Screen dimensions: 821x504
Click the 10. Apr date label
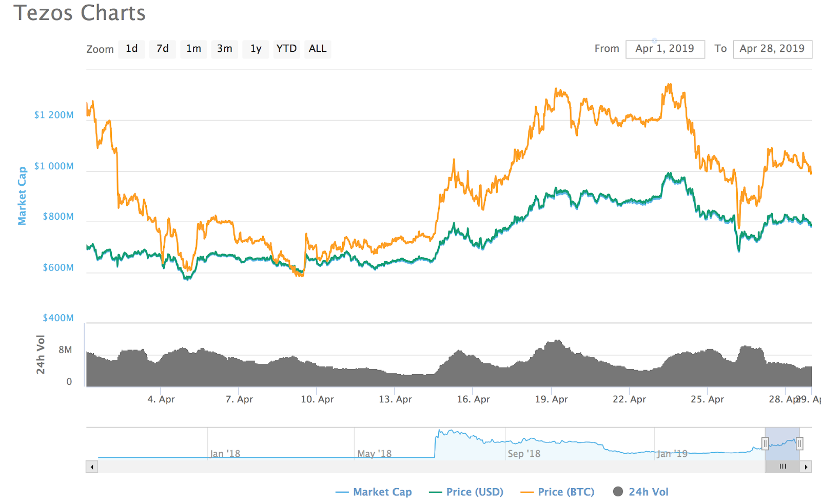click(317, 399)
